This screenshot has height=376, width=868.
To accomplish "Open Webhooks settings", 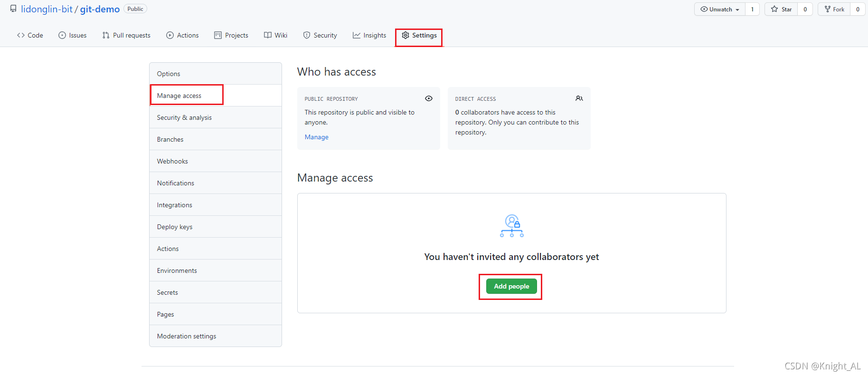I will 216,161.
